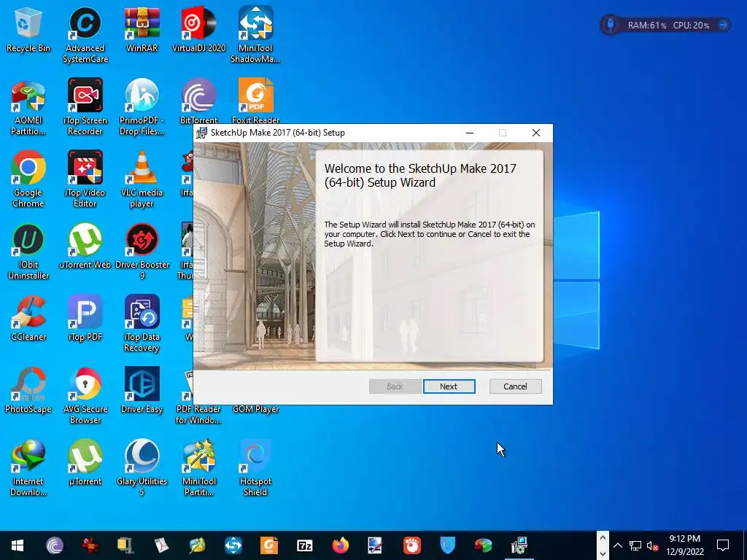Select the WinRAR desktop icon
This screenshot has width=747, height=560.
(142, 30)
